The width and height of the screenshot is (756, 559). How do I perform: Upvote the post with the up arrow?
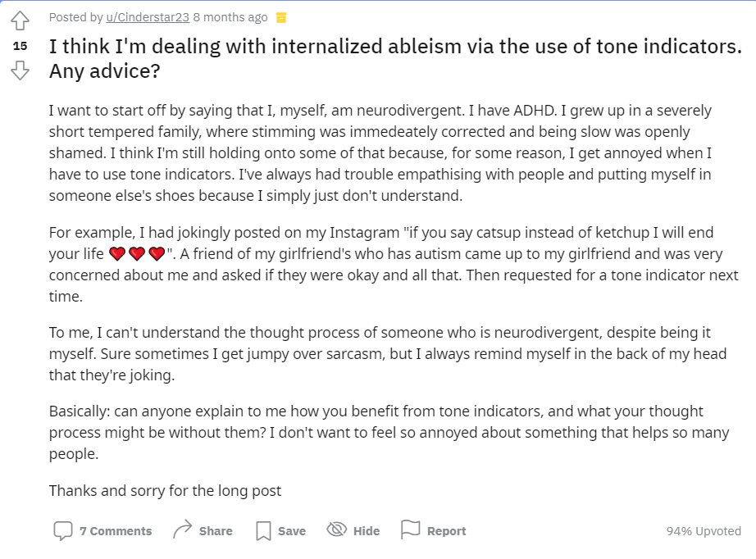[20, 20]
